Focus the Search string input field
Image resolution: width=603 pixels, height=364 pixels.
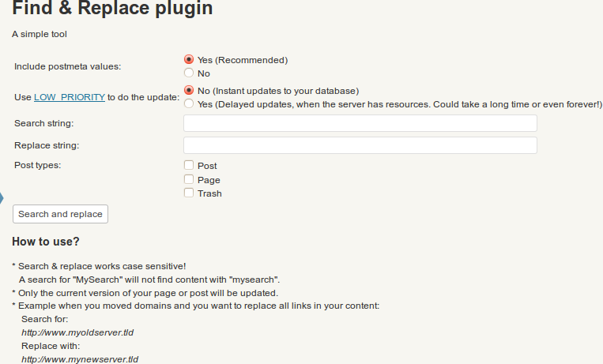360,123
